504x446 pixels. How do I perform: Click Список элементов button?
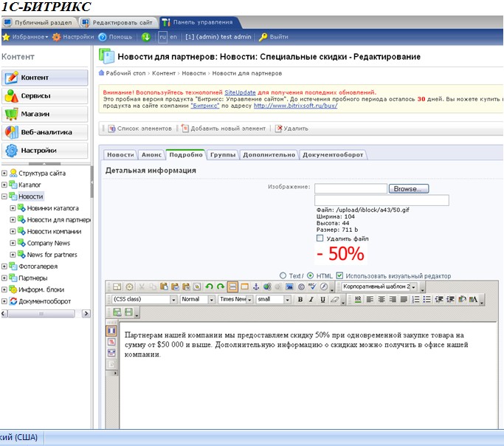139,128
